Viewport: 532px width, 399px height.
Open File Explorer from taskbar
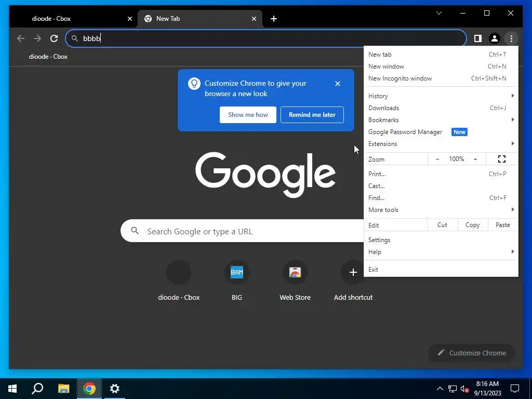[63, 389]
